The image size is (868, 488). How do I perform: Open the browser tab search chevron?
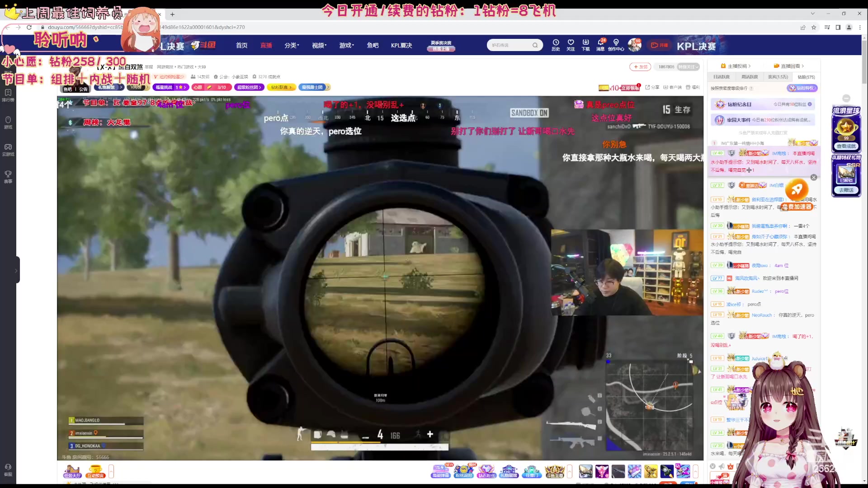click(x=812, y=14)
